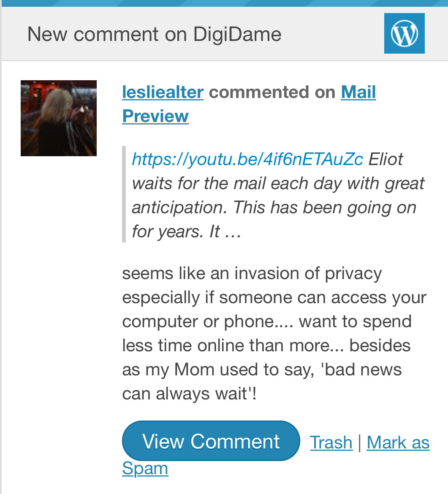Trash this comment
This screenshot has height=494, width=448.
[x=331, y=442]
